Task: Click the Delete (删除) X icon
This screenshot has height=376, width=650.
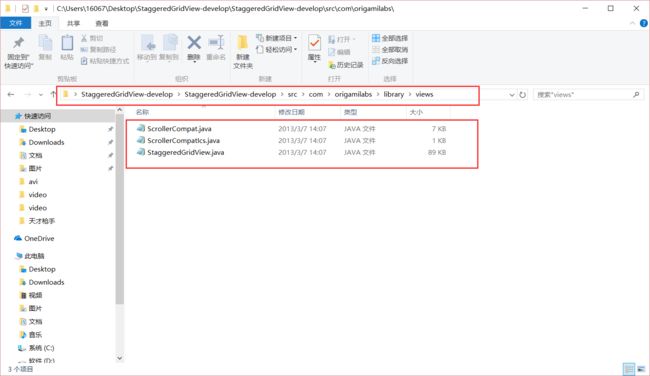Action: 194,42
